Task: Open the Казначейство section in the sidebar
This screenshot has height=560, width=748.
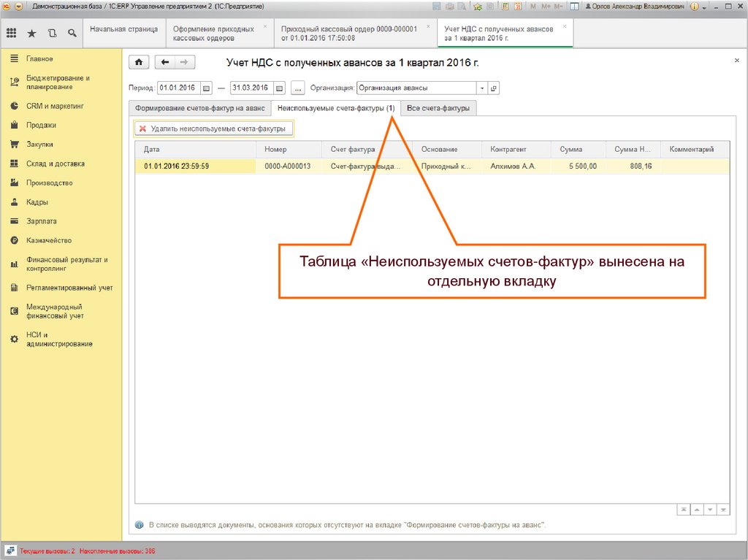Action: 49,240
